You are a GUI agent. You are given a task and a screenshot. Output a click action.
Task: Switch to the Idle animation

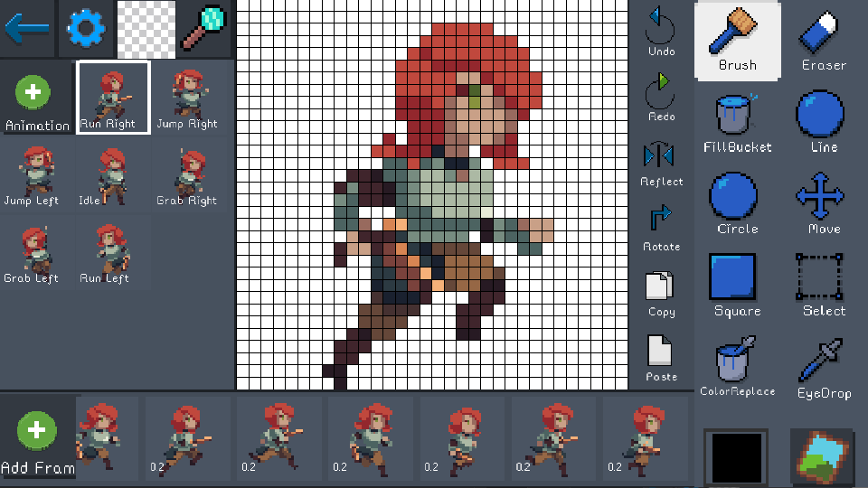tap(112, 176)
